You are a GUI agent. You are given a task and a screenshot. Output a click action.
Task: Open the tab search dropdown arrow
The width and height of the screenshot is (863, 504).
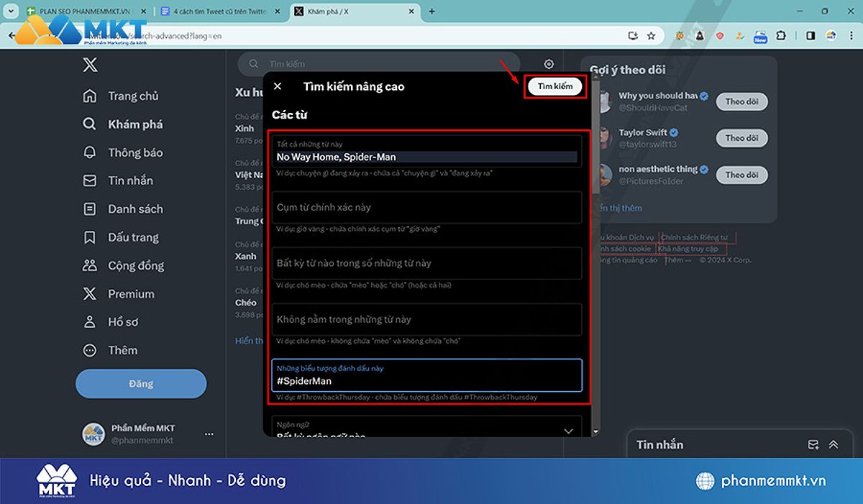tap(11, 12)
